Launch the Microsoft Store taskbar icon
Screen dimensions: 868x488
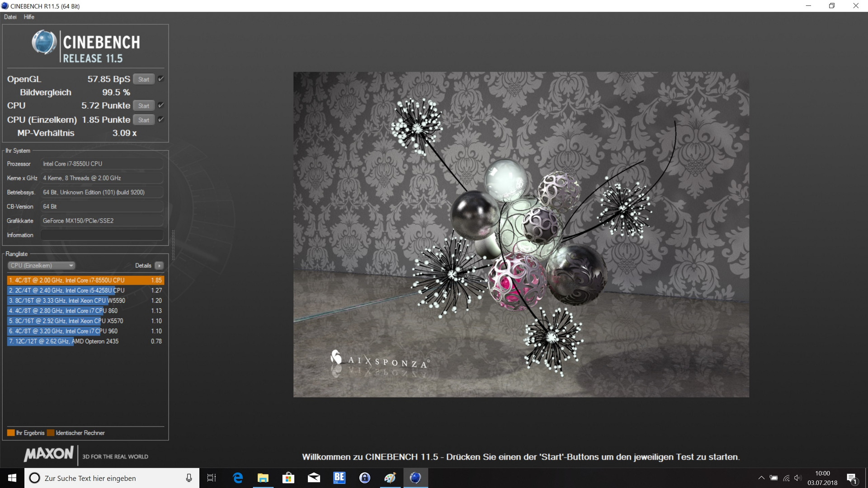[288, 478]
